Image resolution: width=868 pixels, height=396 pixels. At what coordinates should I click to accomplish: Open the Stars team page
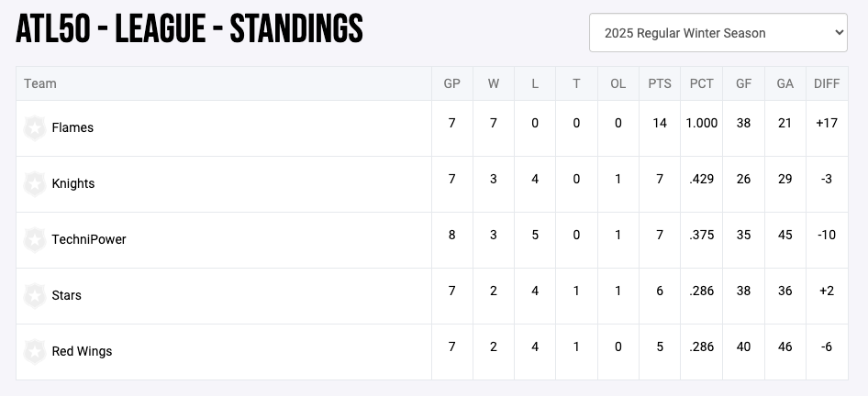66,296
